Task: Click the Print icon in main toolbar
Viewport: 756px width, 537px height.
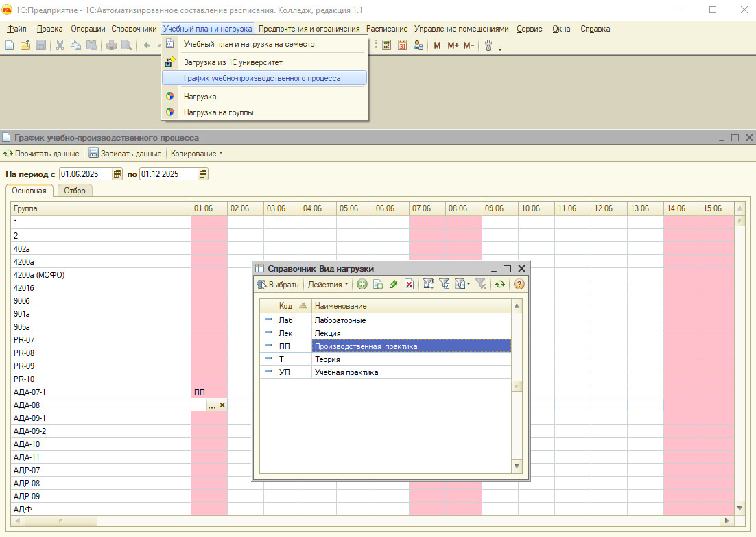Action: tap(111, 45)
